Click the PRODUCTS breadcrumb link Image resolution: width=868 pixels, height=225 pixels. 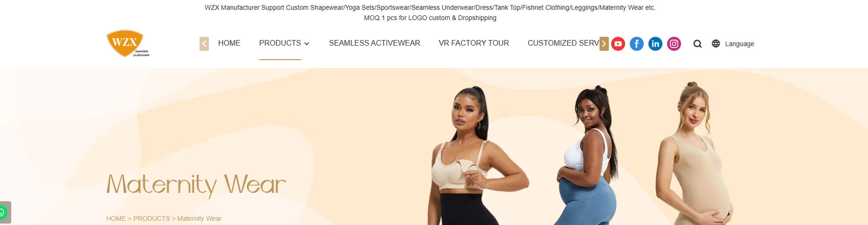click(151, 219)
